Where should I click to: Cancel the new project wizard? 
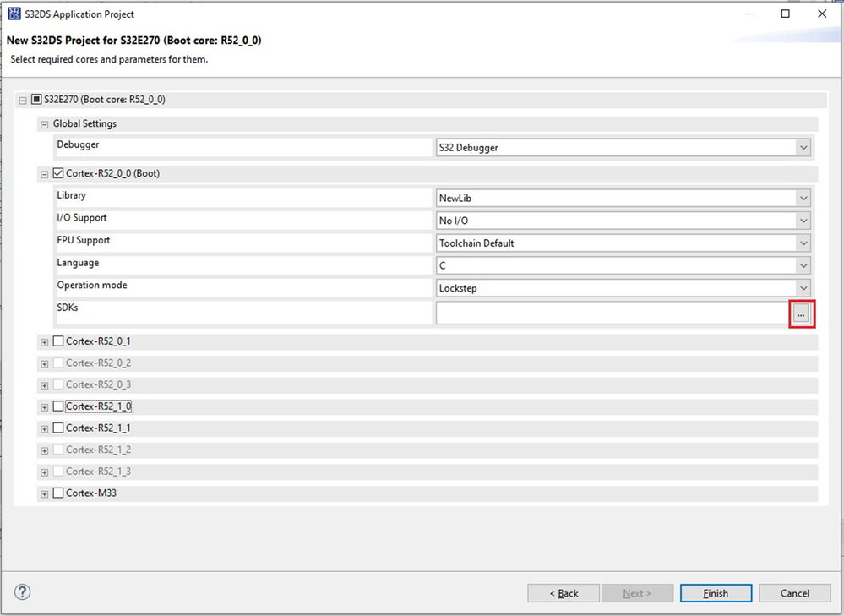pyautogui.click(x=795, y=593)
